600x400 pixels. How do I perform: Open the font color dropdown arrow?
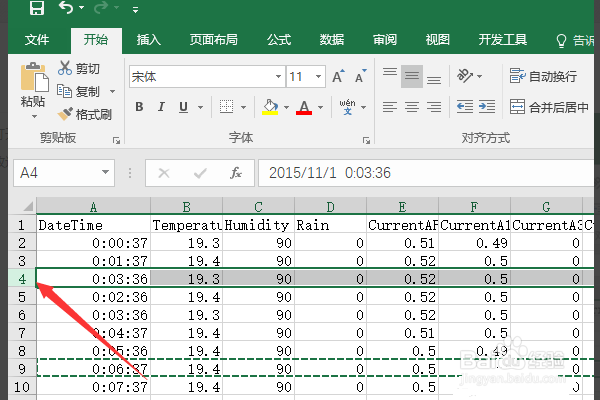tap(320, 107)
